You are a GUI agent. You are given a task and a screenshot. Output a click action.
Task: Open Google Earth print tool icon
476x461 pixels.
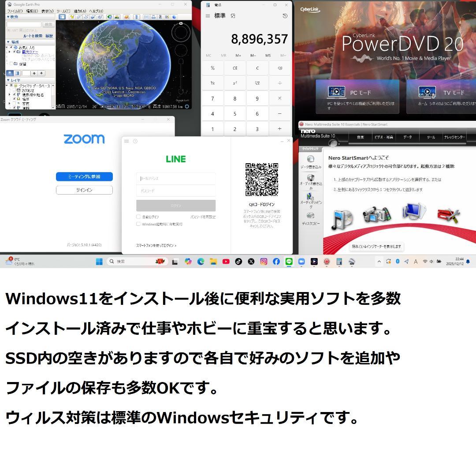pos(153,17)
